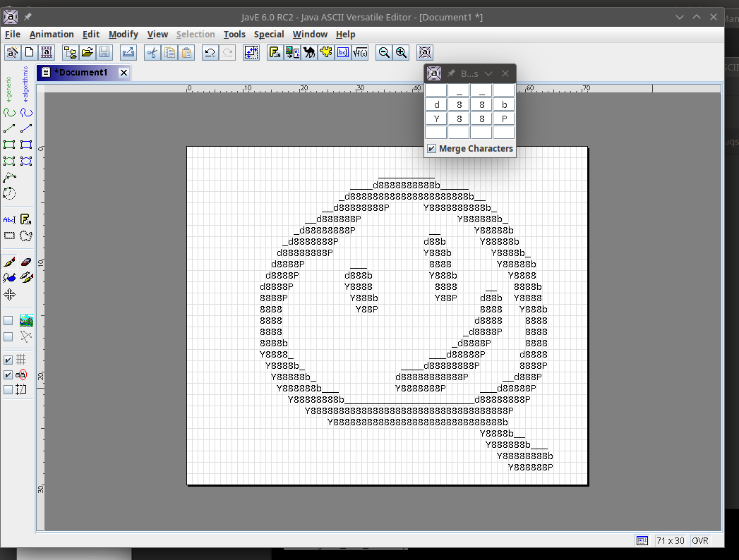Toggle the grid display checkbox
The image size is (739, 560).
[x=8, y=360]
